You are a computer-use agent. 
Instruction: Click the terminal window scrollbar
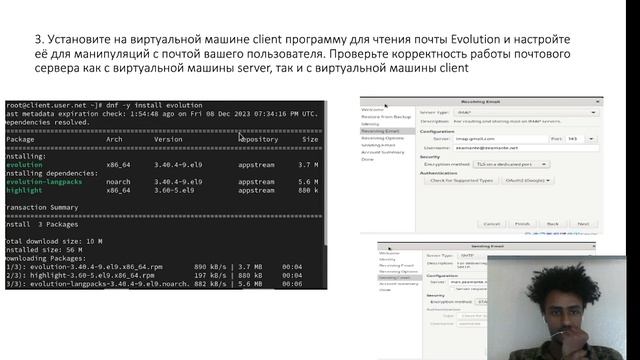click(325, 173)
